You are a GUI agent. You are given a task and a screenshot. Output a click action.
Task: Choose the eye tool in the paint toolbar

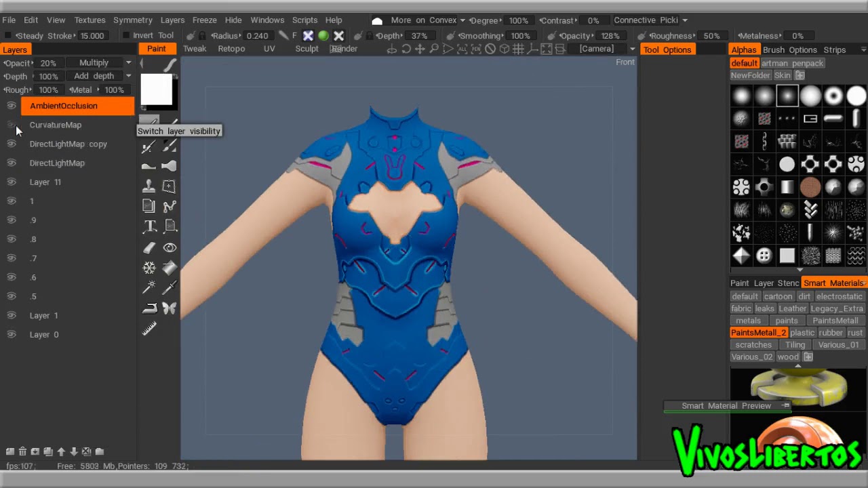click(x=170, y=247)
